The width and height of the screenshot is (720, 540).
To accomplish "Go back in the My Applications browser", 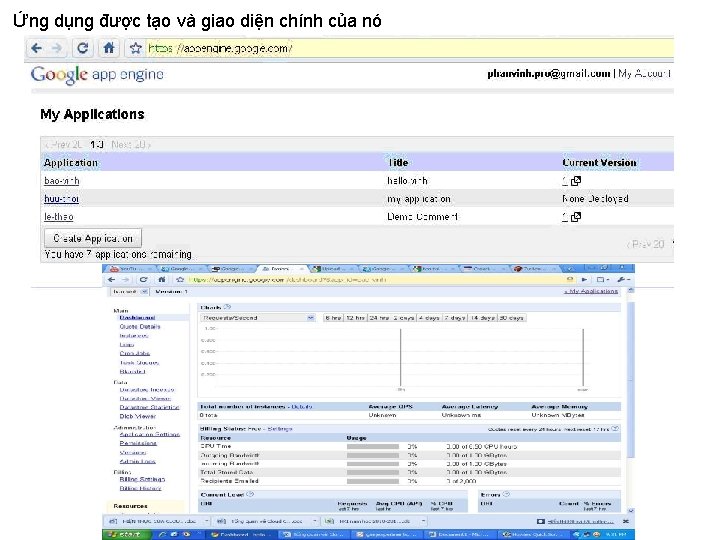I will 37,48.
